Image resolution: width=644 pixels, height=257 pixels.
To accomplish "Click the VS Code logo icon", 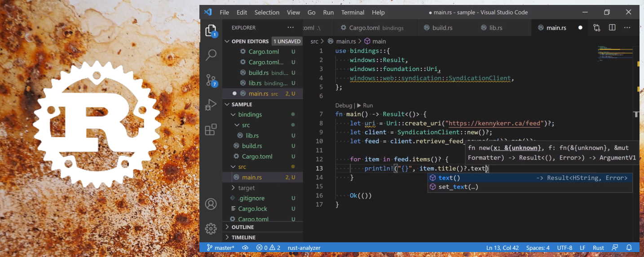I will [207, 12].
